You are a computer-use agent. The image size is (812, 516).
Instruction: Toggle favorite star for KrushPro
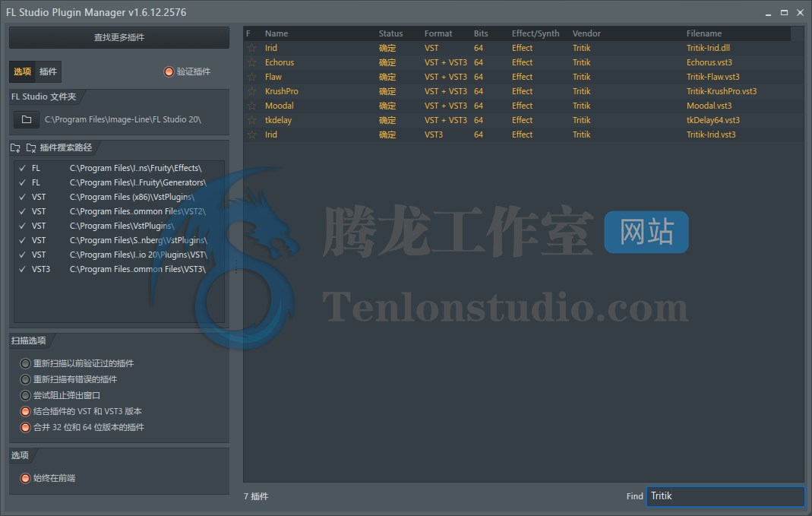point(251,92)
